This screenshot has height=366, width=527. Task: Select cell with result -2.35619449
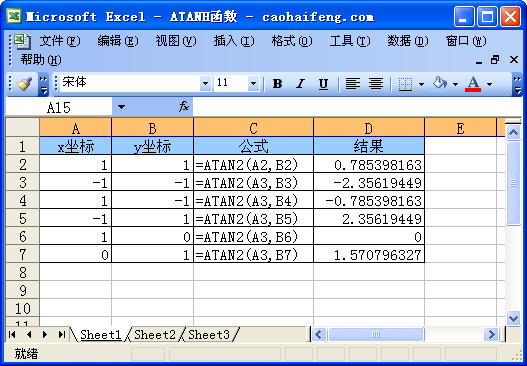point(369,182)
